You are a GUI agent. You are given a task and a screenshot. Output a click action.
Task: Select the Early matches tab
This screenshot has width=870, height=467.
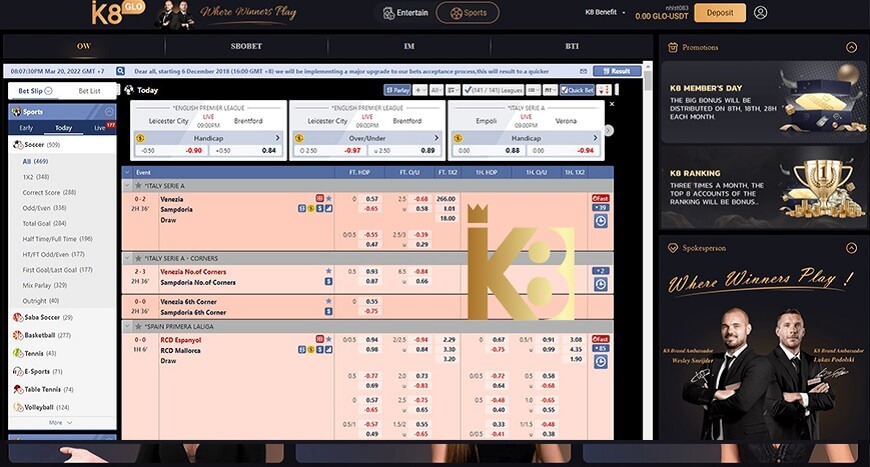click(x=26, y=128)
